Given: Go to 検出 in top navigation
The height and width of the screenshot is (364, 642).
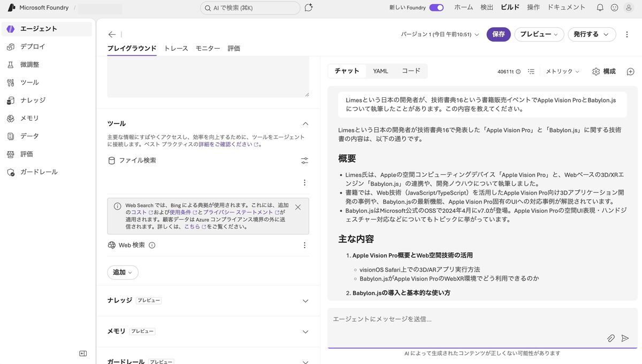Looking at the screenshot, I should point(487,7).
